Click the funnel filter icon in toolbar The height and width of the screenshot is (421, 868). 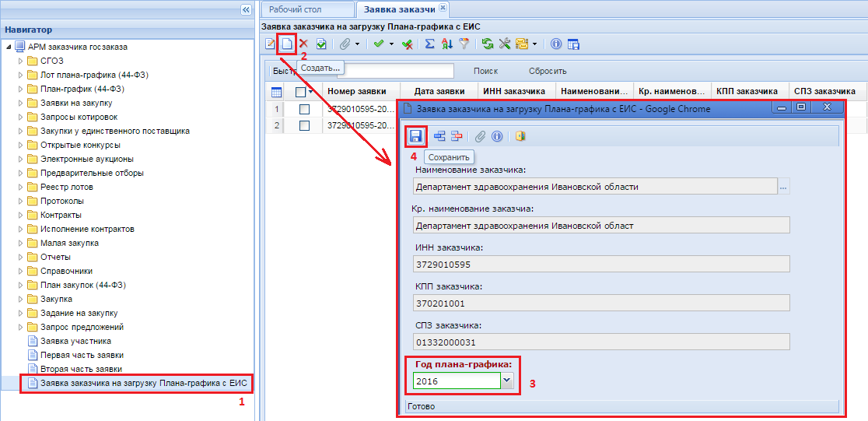[x=464, y=44]
